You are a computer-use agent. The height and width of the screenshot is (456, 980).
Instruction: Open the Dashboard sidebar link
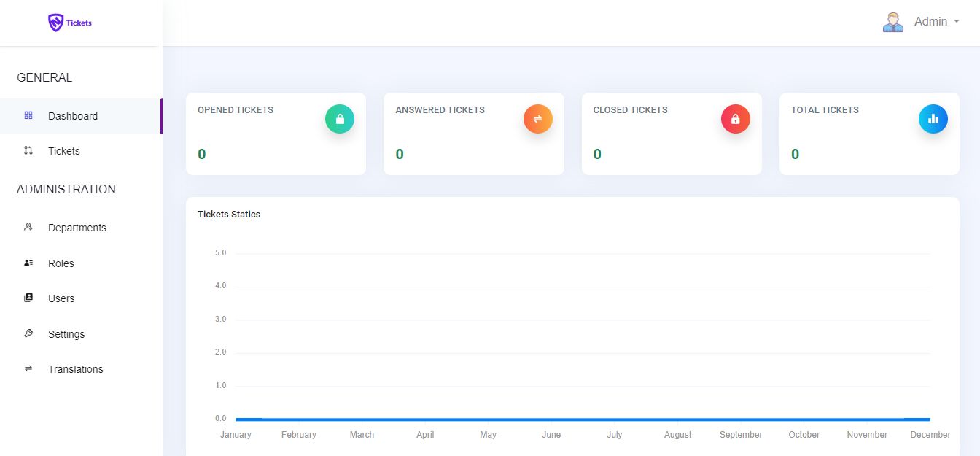coord(73,116)
